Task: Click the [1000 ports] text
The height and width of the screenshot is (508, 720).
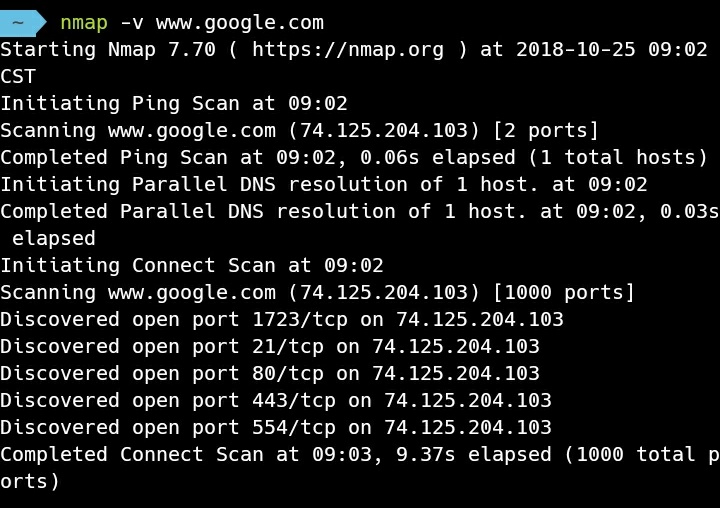Action: coord(563,293)
